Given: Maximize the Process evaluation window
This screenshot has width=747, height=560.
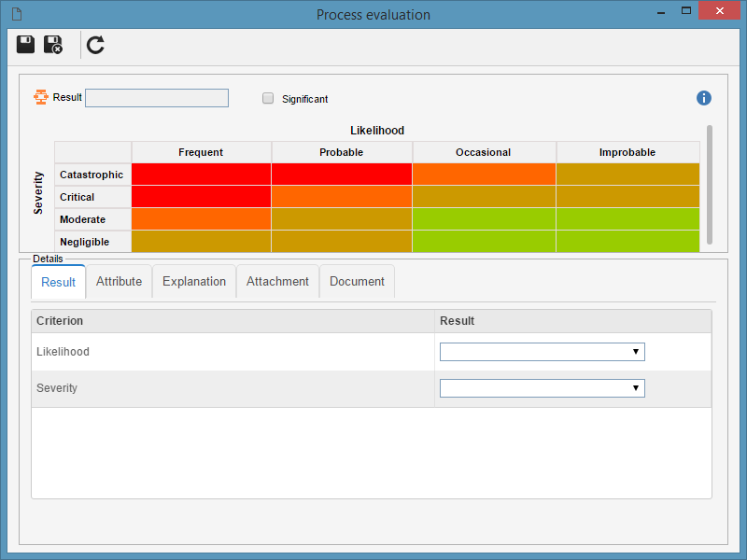Looking at the screenshot, I should click(686, 10).
